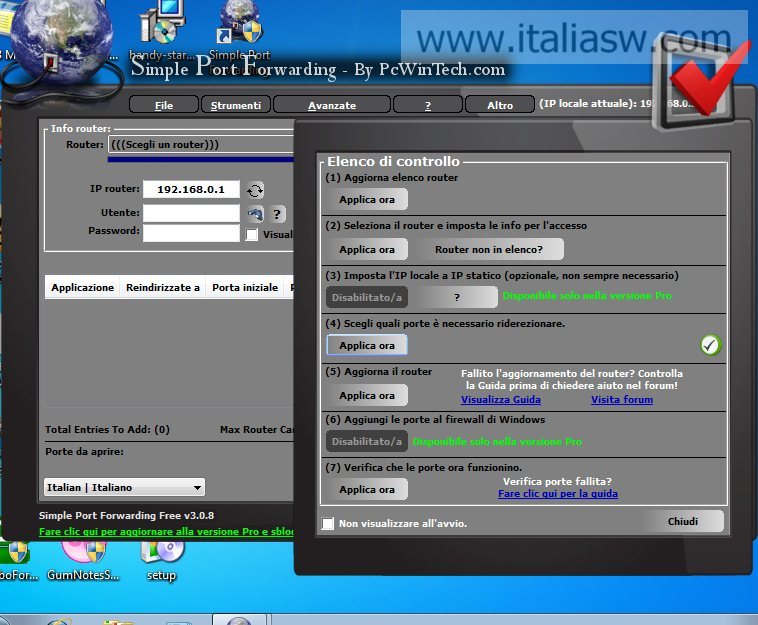This screenshot has width=758, height=625.
Task: Sort by the Applicazione column header
Action: coord(82,287)
